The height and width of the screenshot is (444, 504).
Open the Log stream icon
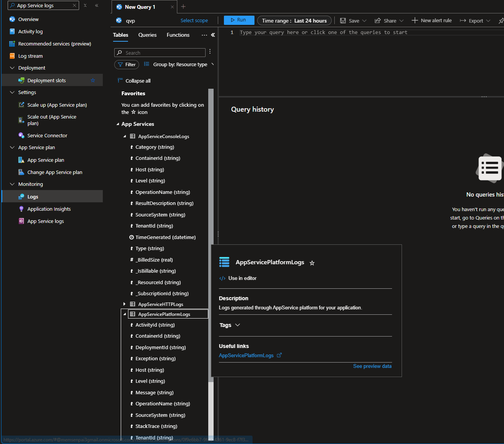click(12, 56)
